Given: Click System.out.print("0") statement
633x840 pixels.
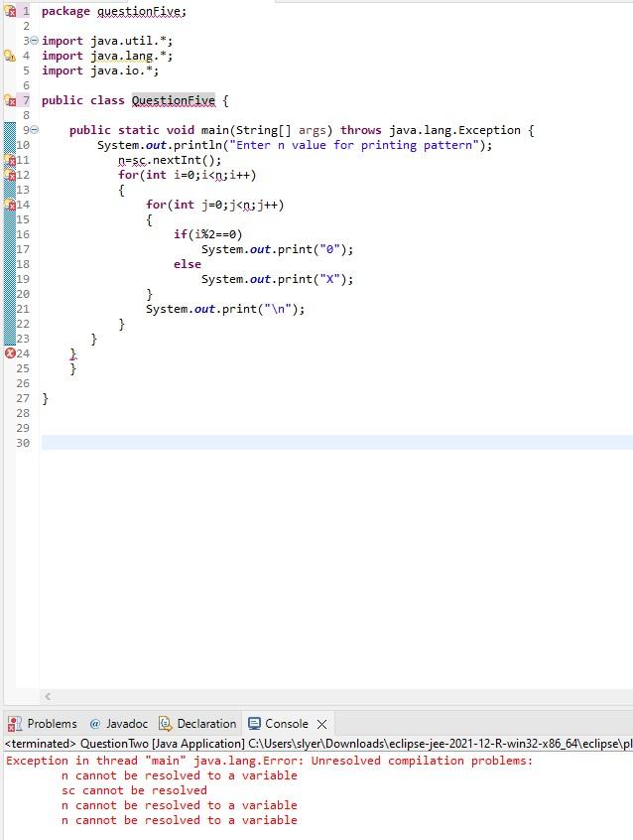Looking at the screenshot, I should click(x=278, y=249).
